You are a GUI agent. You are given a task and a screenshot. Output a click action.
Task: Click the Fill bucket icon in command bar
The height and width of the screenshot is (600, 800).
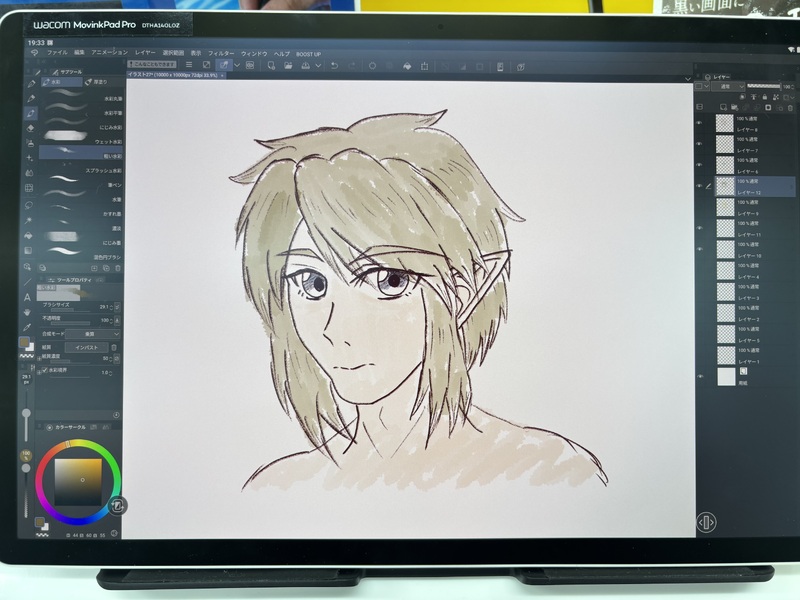407,66
